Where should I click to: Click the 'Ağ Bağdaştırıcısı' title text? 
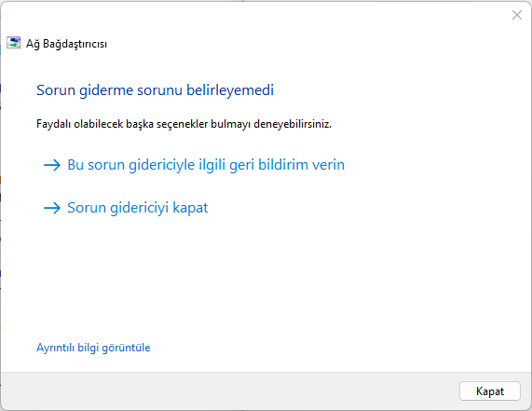(x=66, y=44)
